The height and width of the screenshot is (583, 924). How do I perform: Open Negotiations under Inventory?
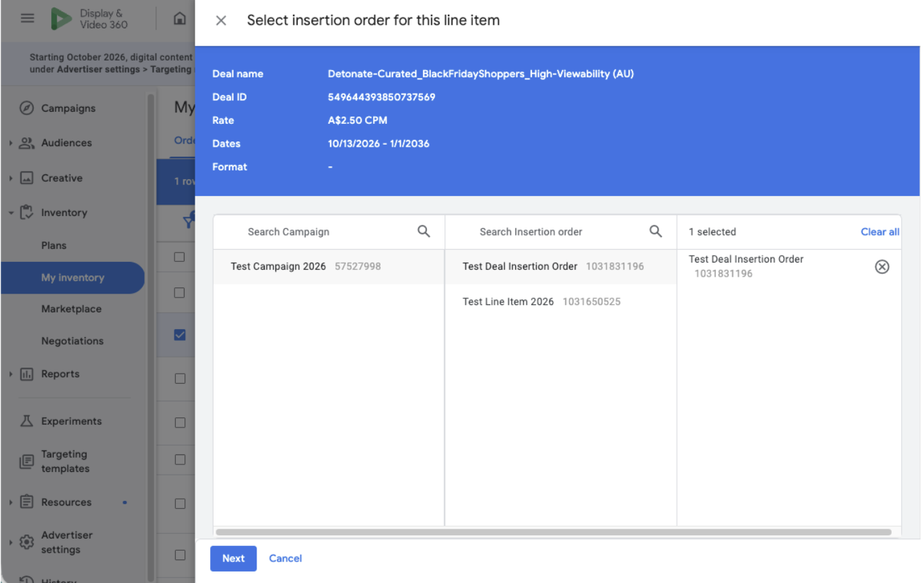pyautogui.click(x=72, y=341)
